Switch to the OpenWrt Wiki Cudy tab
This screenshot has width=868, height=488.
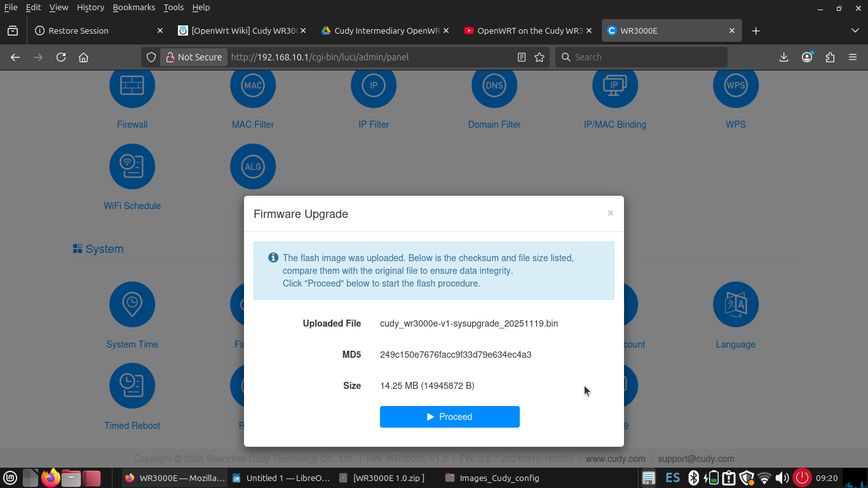click(x=243, y=30)
